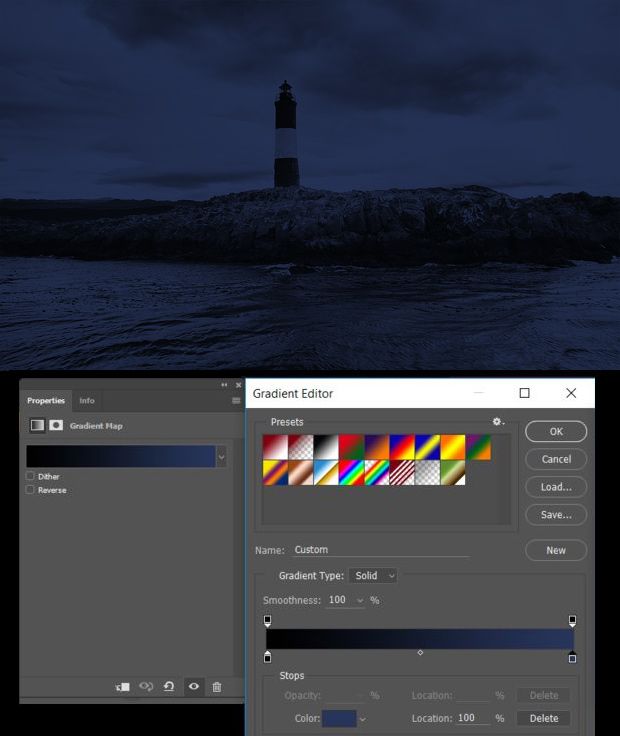This screenshot has width=620, height=736.
Task: Close the Gradient Editor window
Action: 571,393
